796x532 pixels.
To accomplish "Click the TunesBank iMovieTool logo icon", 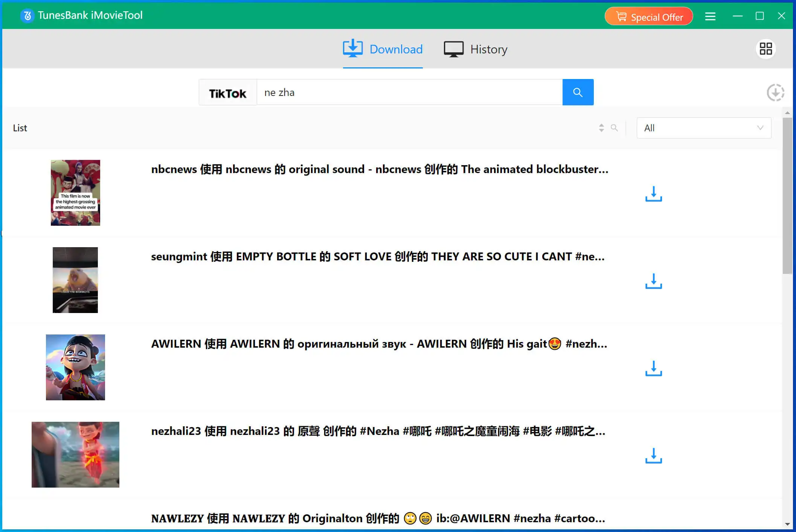I will coord(27,15).
